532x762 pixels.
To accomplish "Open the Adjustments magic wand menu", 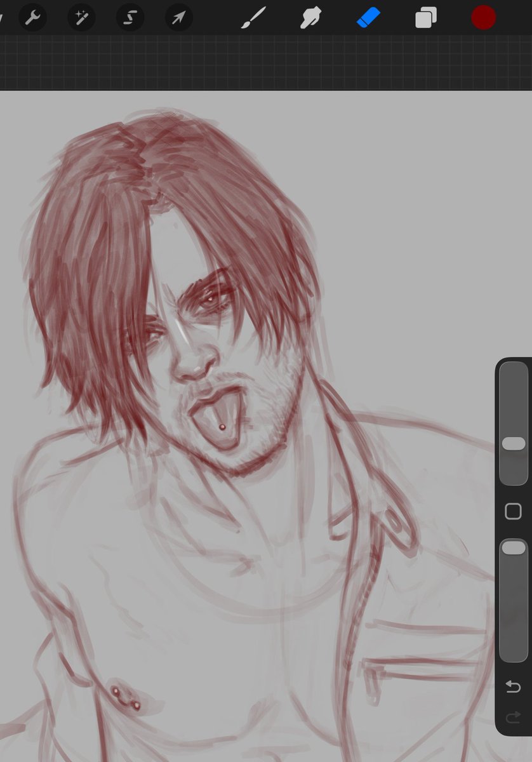I will (x=81, y=18).
